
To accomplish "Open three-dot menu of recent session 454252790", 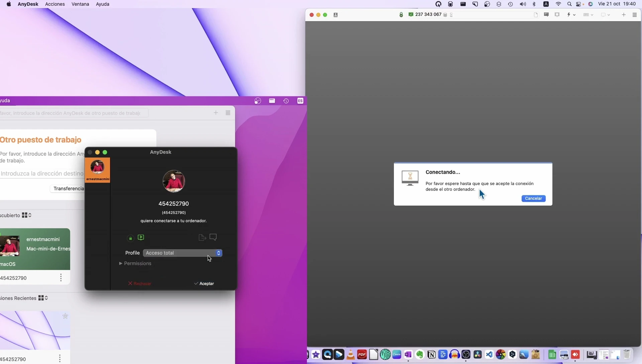I will pos(60,359).
